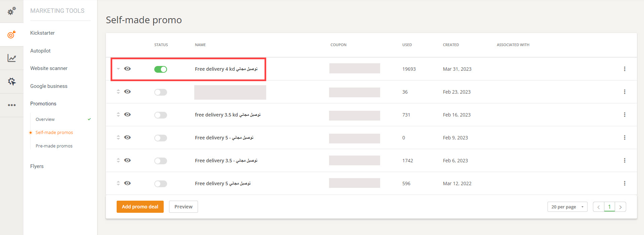
Task: Click the Preview button
Action: pos(183,207)
